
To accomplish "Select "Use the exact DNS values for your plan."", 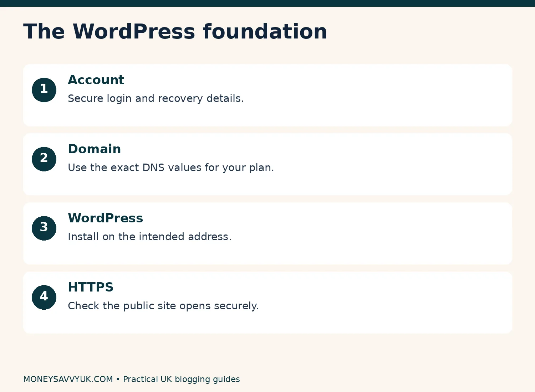I will pyautogui.click(x=171, y=167).
